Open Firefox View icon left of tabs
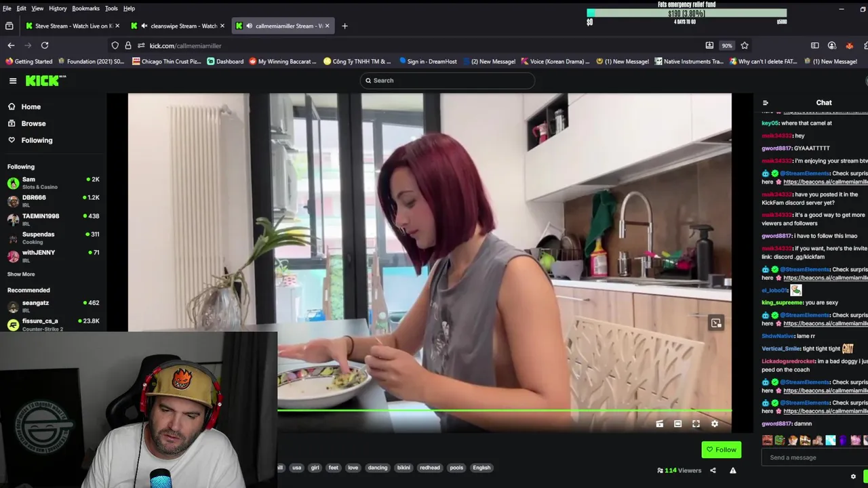Image resolution: width=868 pixels, height=488 pixels. coord(9,26)
